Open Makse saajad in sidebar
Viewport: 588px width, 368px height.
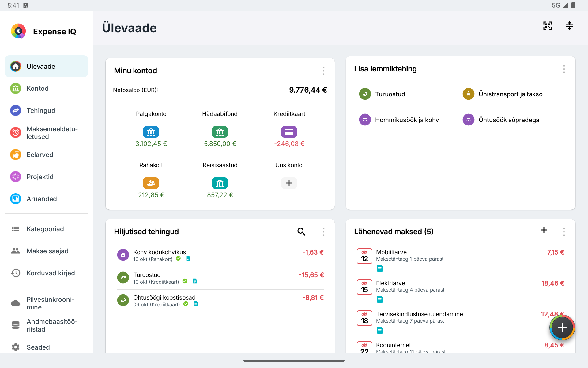(x=46, y=251)
